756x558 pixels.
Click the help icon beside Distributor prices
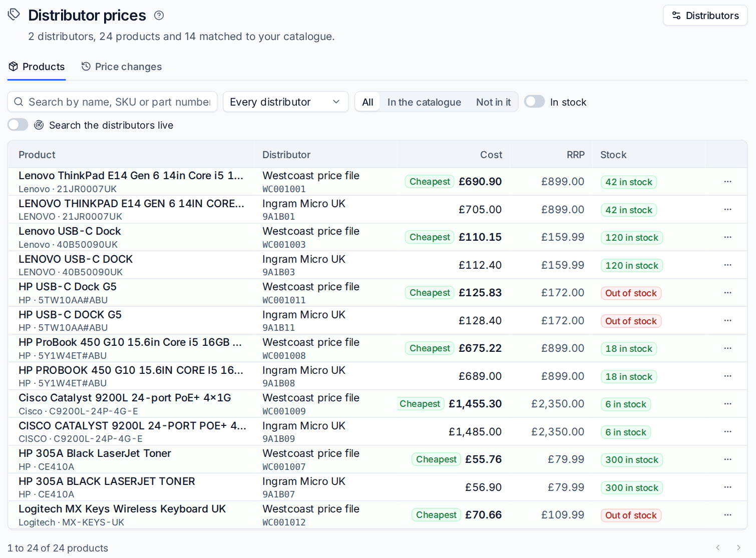click(x=159, y=16)
